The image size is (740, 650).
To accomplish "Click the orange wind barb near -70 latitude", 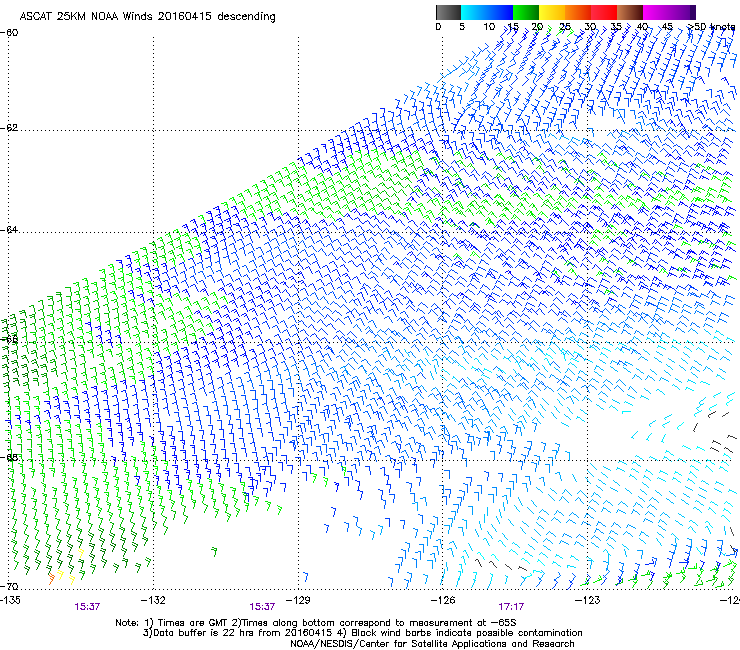I will coord(51,579).
